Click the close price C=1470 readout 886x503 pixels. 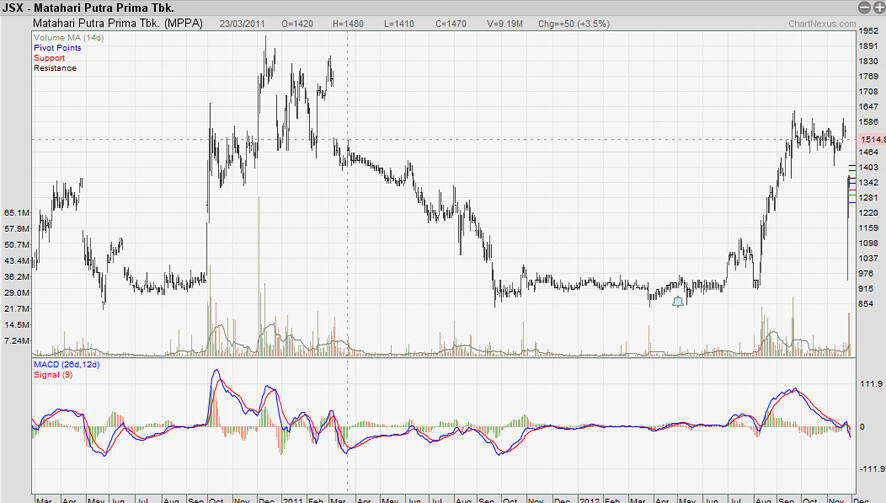pos(451,24)
